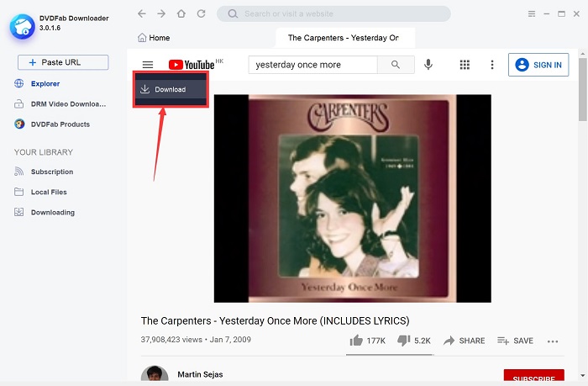
Task: Click the browser back arrow
Action: tap(142, 14)
